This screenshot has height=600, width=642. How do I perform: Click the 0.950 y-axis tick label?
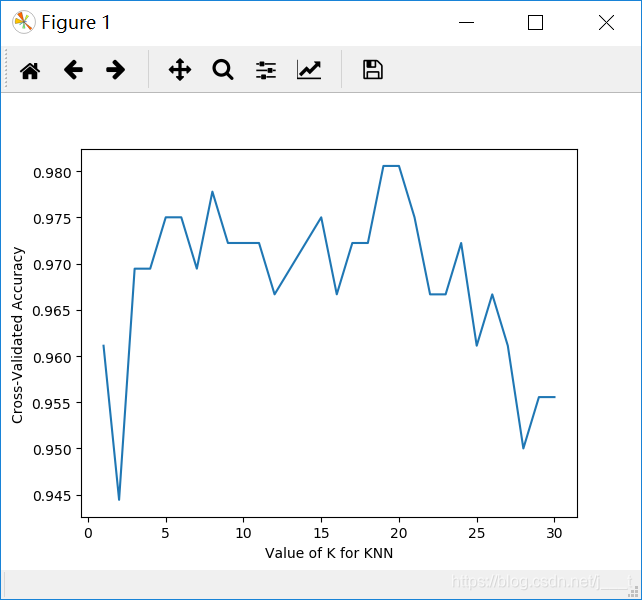point(52,450)
